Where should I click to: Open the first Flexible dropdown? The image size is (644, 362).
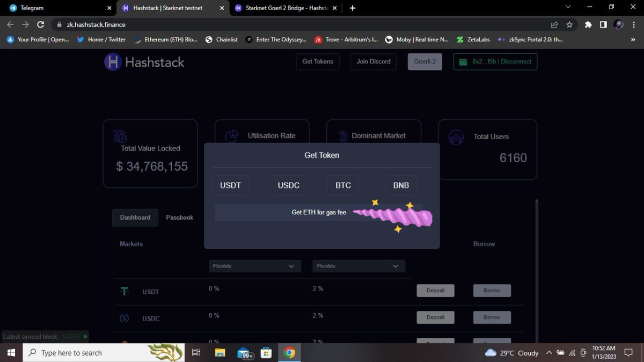pos(254,266)
